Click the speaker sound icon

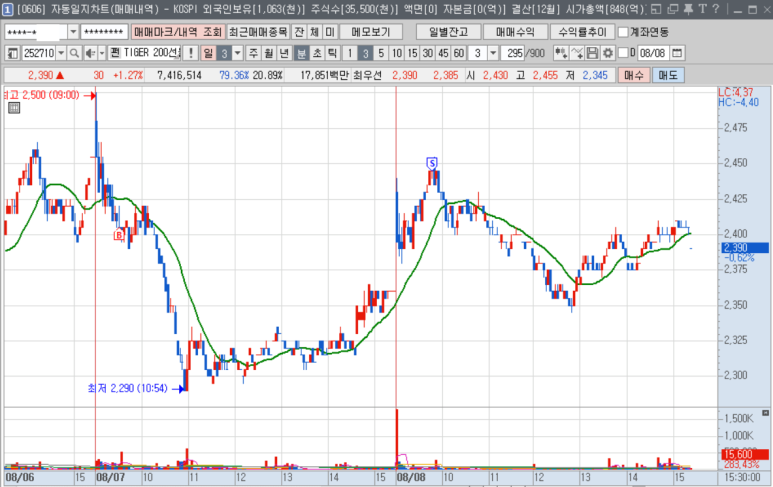(88, 53)
